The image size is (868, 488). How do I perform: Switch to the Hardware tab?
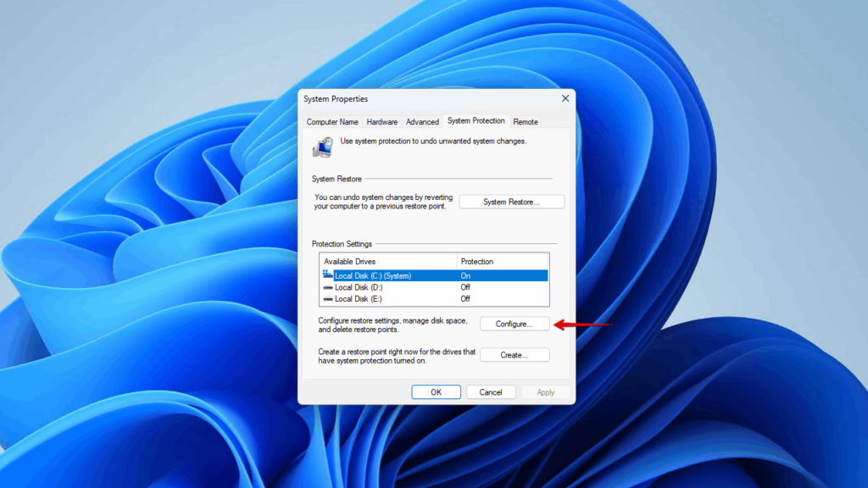pos(381,121)
